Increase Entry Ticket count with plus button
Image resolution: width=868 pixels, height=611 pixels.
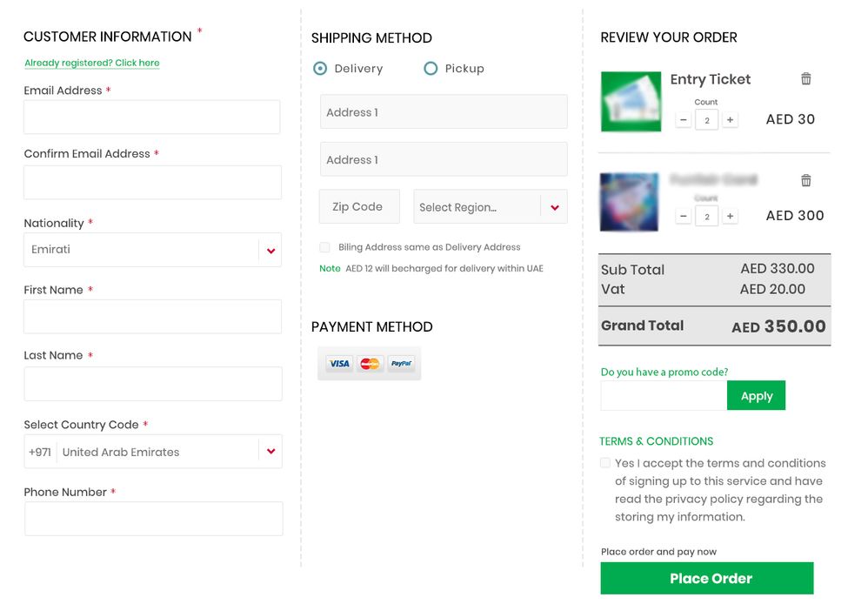tap(730, 120)
